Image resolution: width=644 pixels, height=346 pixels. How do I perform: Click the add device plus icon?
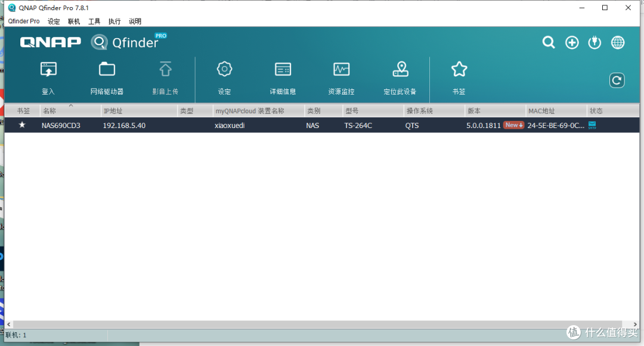point(572,42)
